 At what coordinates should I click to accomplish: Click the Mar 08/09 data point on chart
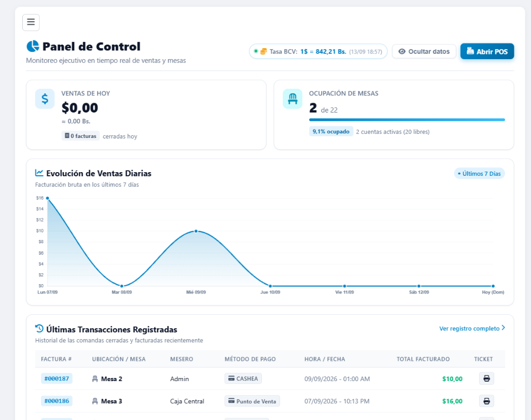click(122, 286)
